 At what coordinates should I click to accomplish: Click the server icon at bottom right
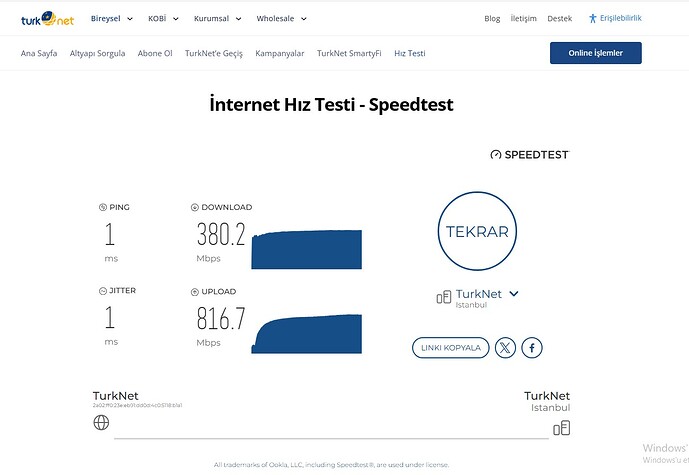(x=562, y=428)
